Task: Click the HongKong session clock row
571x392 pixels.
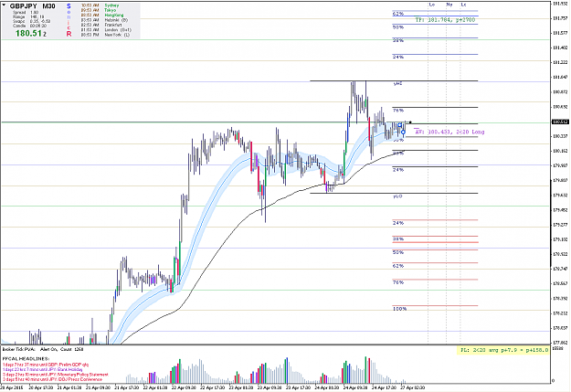Action: (102, 16)
